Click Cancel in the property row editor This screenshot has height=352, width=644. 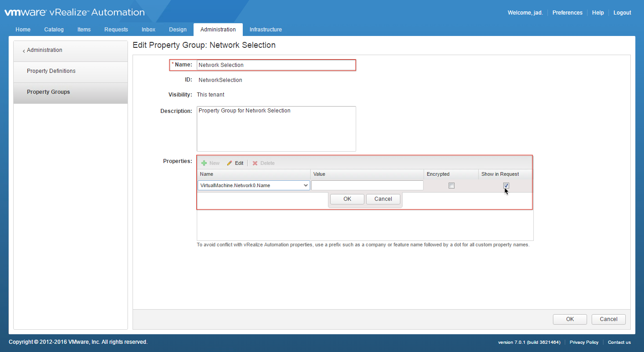[x=383, y=199]
